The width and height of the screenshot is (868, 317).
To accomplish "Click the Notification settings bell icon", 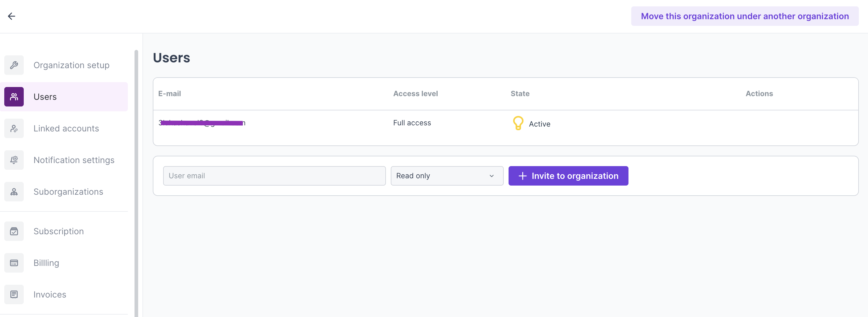I will tap(14, 160).
